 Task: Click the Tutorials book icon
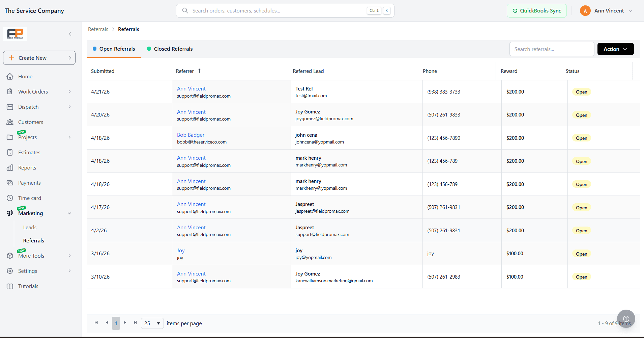[10, 286]
